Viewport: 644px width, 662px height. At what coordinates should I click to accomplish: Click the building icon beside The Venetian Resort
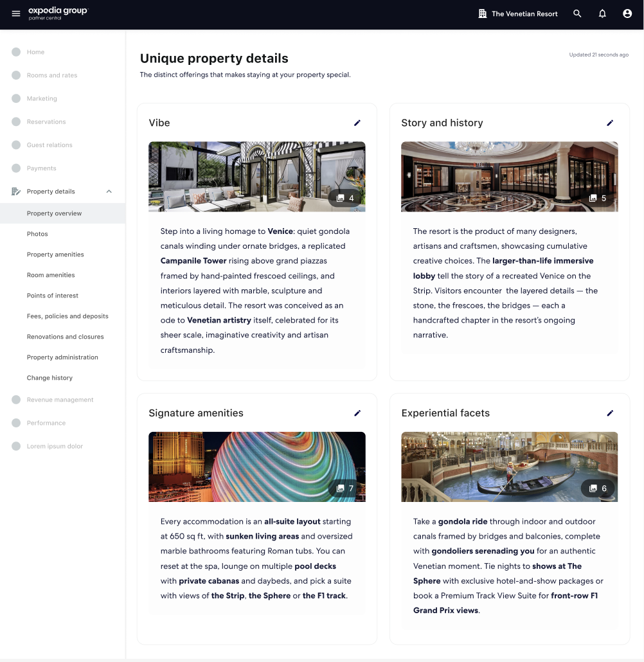pos(482,13)
